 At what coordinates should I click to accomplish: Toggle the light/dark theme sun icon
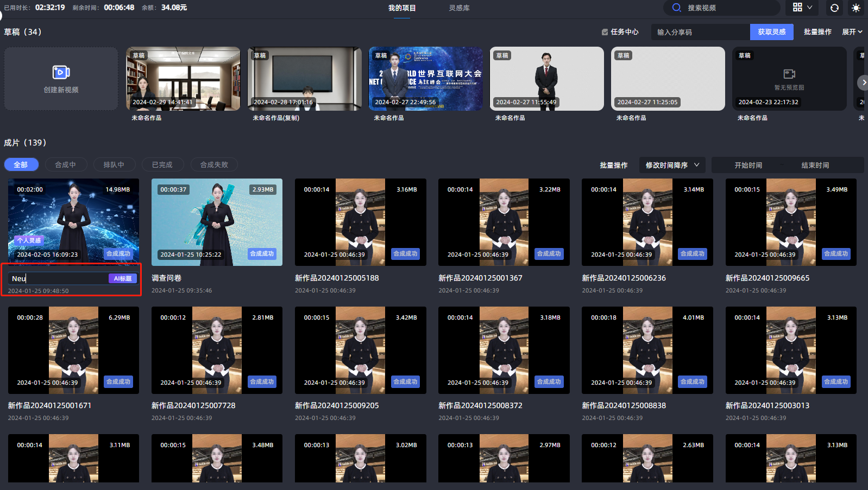click(x=856, y=8)
